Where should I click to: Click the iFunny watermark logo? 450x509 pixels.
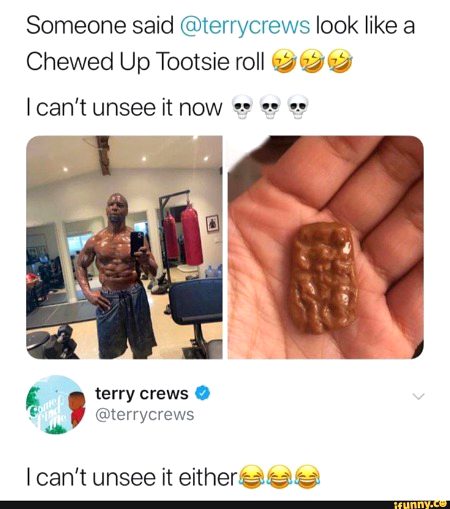click(x=420, y=504)
